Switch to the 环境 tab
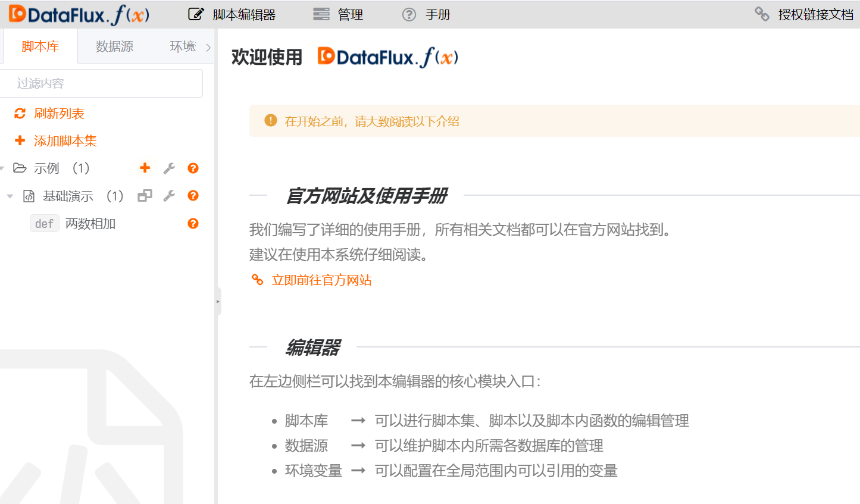Screen dimensions: 860x504 tap(183, 46)
